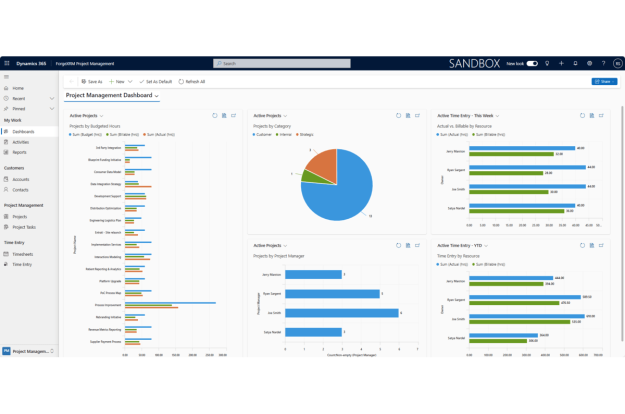Open the Project Management Dashboard selector
Viewport: 625px width, 414px height.
[112, 96]
